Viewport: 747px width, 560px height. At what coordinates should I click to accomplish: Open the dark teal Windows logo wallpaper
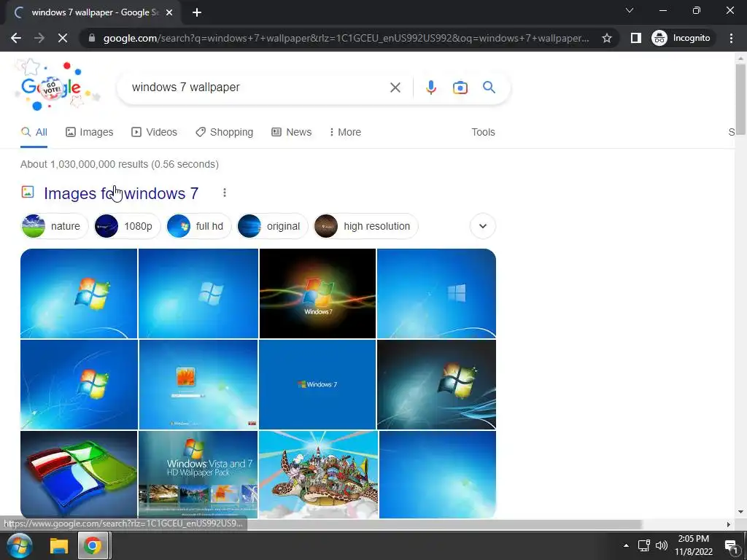436,384
